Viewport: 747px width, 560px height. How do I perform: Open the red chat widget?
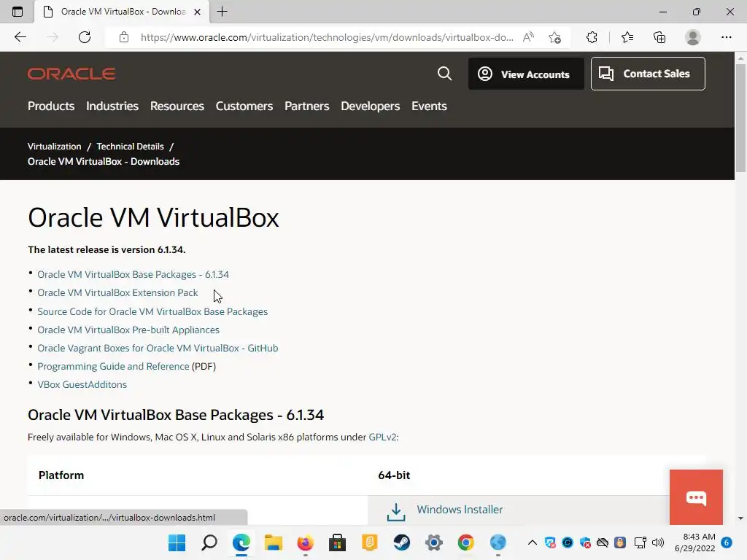pyautogui.click(x=696, y=497)
